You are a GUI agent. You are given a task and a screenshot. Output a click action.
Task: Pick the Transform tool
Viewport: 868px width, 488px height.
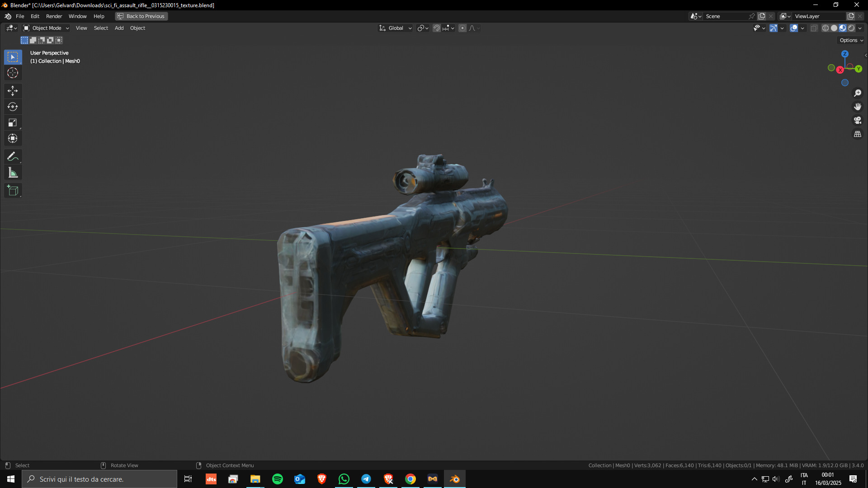[x=13, y=138]
